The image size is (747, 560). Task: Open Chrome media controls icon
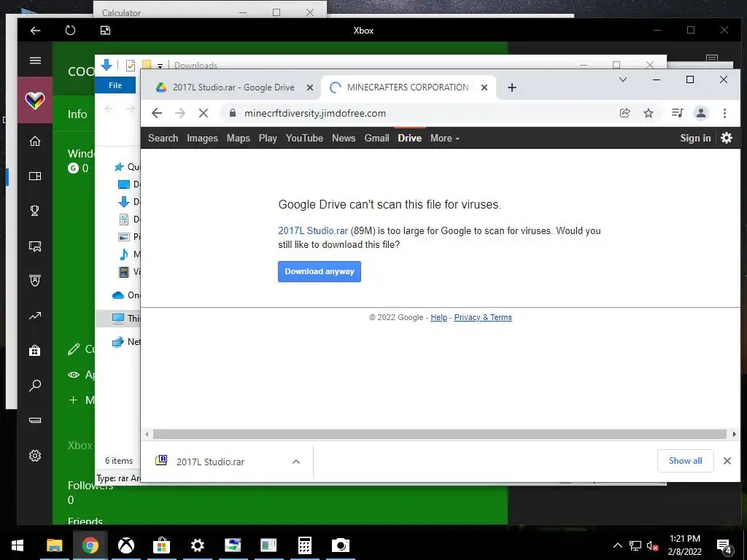[678, 113]
